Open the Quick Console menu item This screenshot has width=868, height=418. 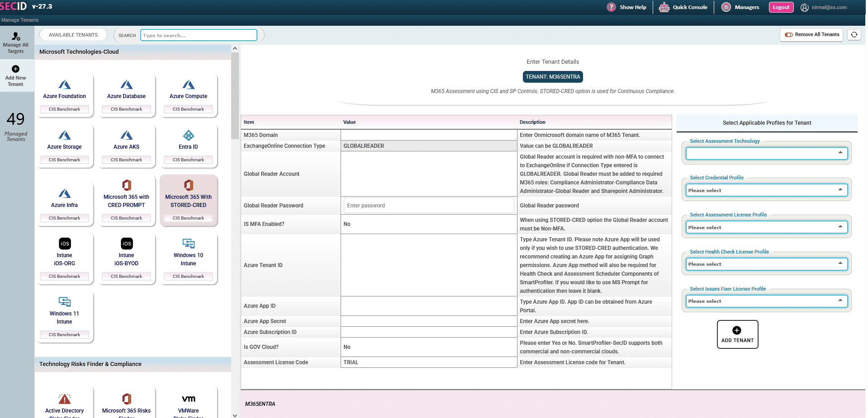coord(690,7)
